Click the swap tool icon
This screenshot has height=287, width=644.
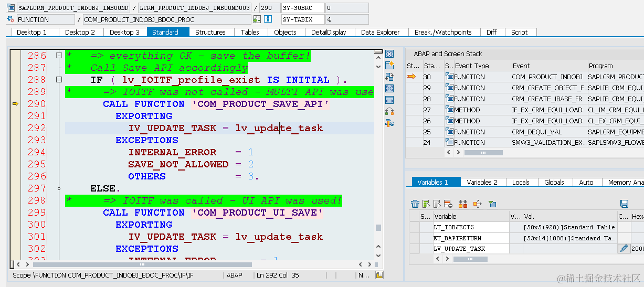tap(389, 112)
